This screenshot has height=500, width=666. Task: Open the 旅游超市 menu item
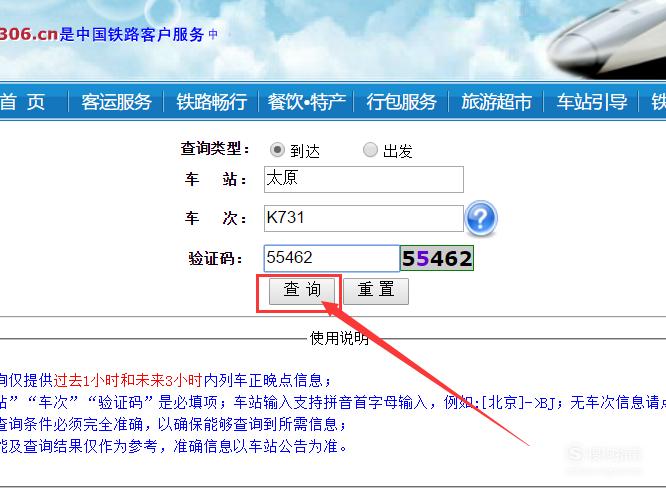[x=497, y=102]
